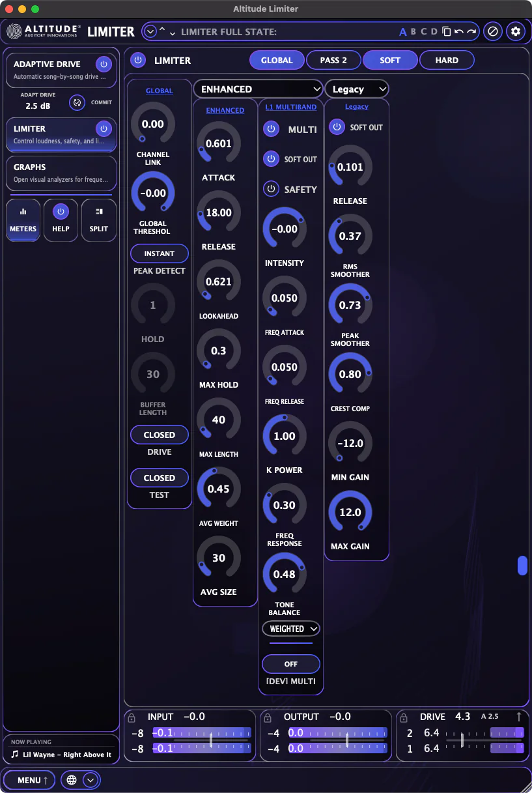Screen dimensions: 532x793
Task: Open the GLOBAL column link
Action: (160, 91)
